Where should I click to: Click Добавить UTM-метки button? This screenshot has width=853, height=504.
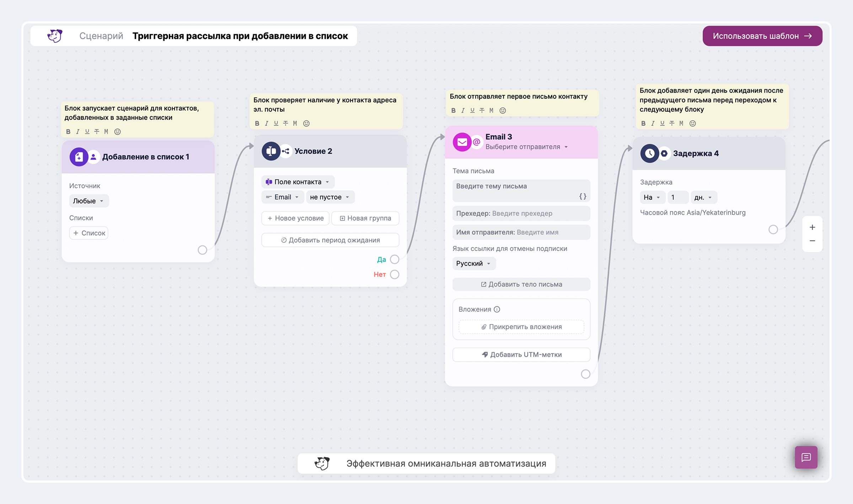tap(521, 354)
